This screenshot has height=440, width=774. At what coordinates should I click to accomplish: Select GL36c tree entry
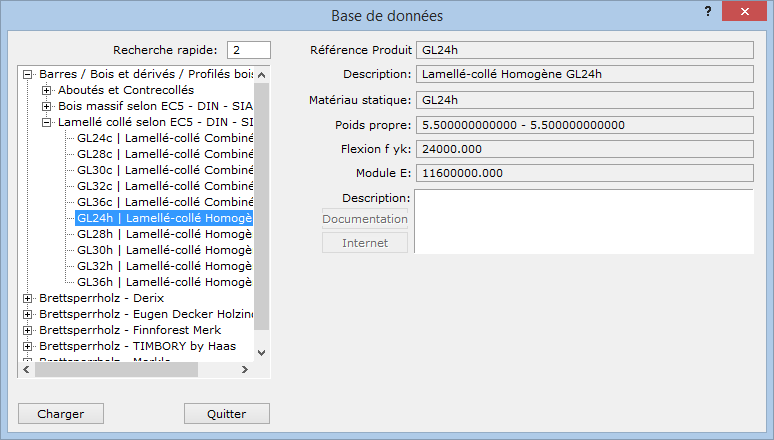tap(164, 202)
